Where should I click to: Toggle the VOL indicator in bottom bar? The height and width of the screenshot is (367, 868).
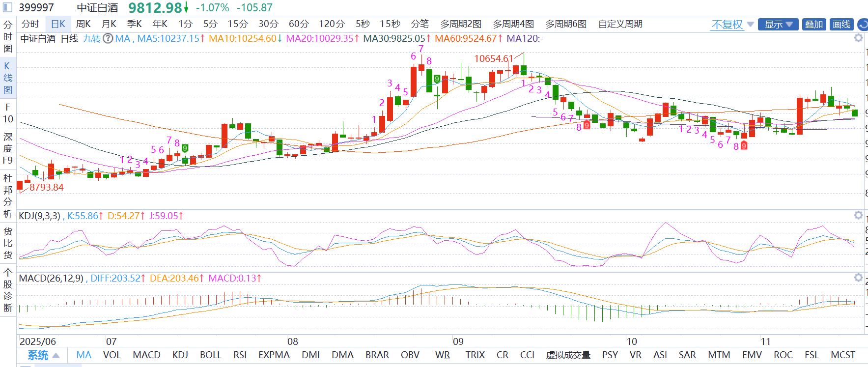point(112,355)
